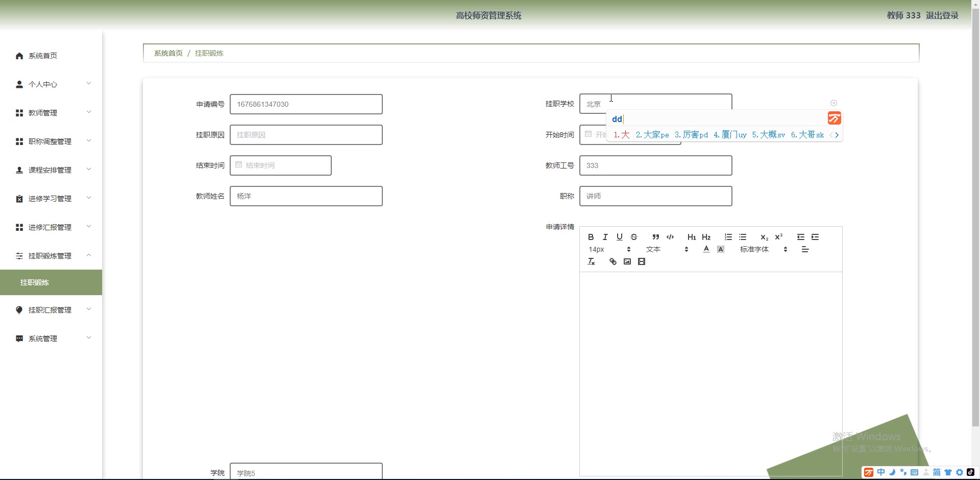The height and width of the screenshot is (480, 980).
Task: Click into the 挂职原因 input field
Action: [306, 135]
